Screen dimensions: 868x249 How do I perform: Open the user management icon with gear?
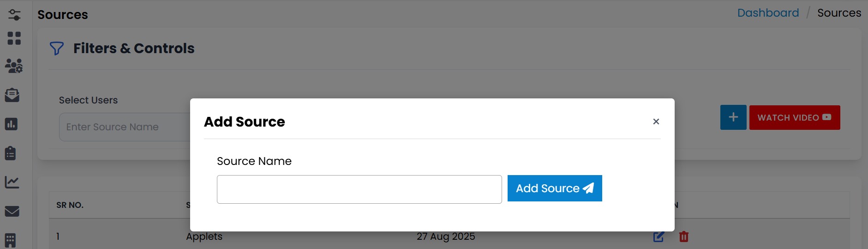[x=14, y=66]
